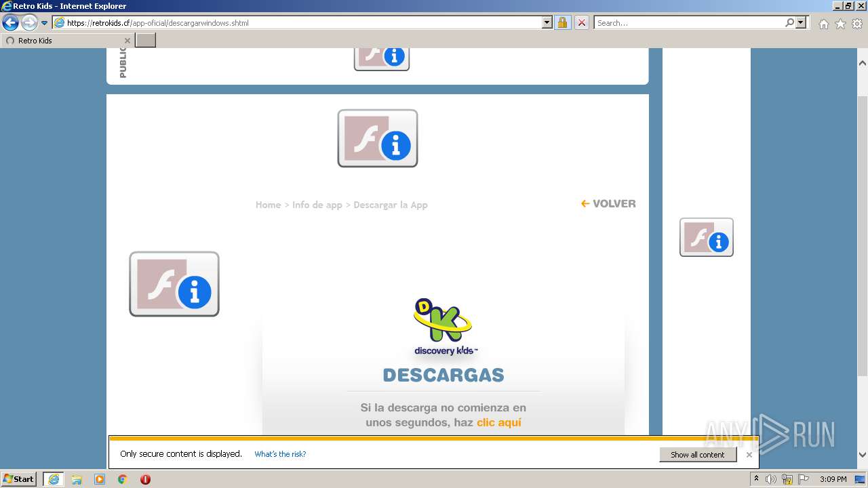
Task: Click the page icon in the address bar
Action: 59,22
